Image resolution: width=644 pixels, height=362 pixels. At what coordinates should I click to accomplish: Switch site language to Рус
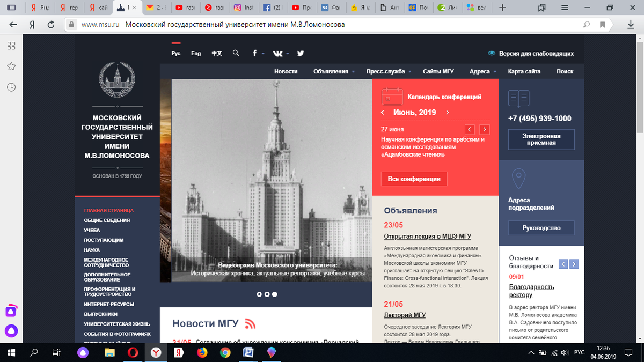coord(176,54)
